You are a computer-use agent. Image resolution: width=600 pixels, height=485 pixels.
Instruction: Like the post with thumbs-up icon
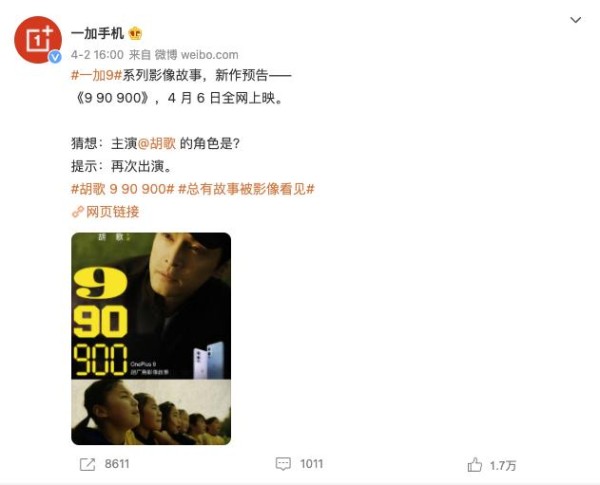[x=474, y=465]
